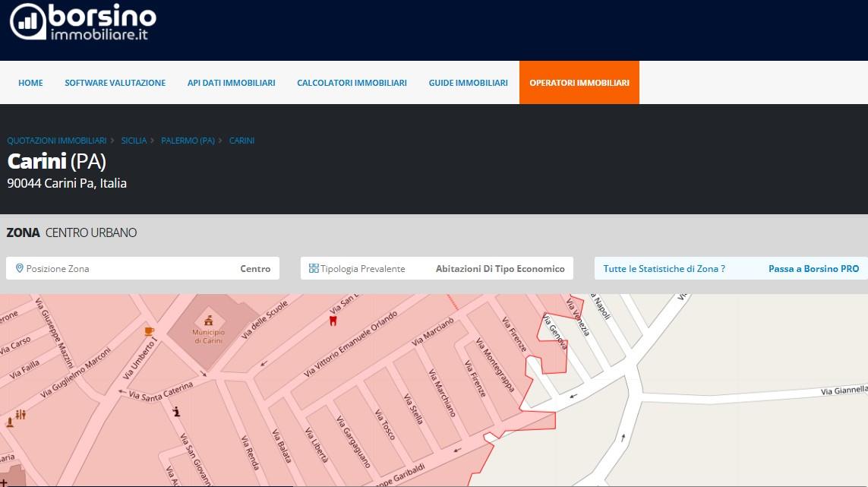Open Software Valutazione menu
The image size is (868, 487).
[x=115, y=83]
